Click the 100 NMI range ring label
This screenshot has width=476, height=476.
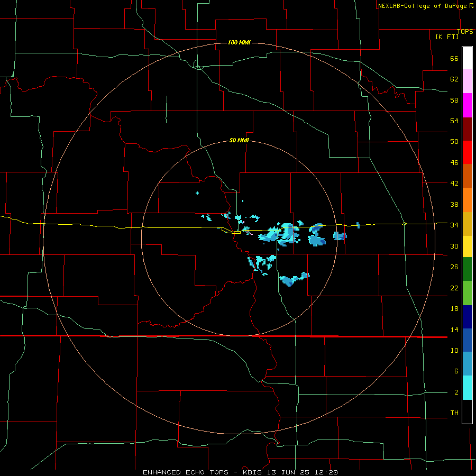click(x=239, y=42)
